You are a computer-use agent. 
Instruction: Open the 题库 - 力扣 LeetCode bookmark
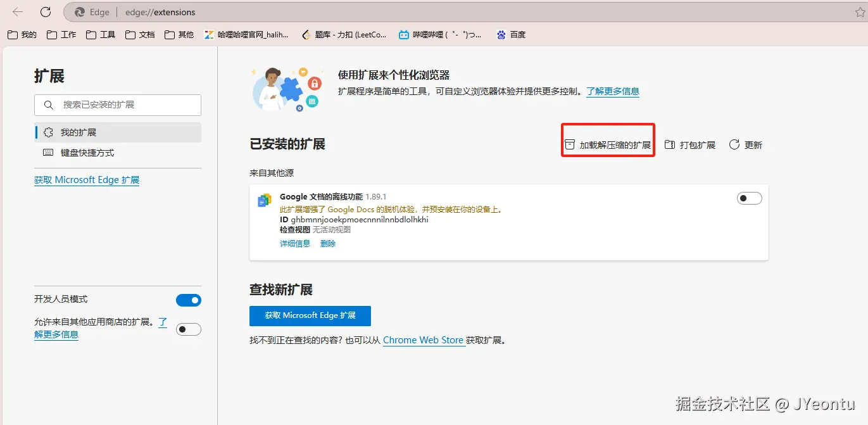point(344,35)
